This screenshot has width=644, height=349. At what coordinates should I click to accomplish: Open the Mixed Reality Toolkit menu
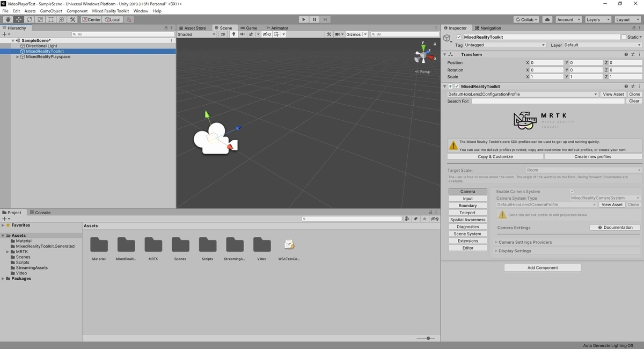pos(111,11)
